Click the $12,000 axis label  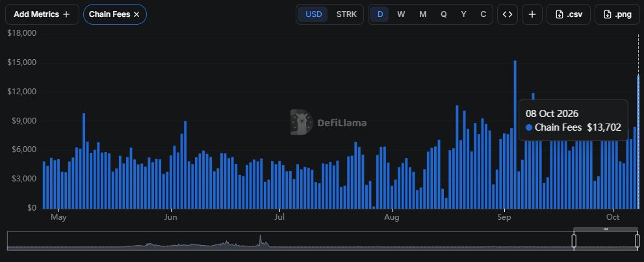(22, 92)
